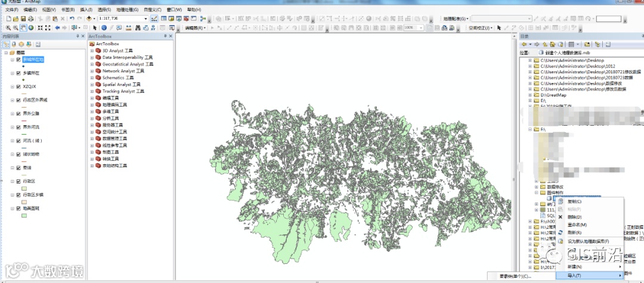This screenshot has height=283, width=644.
Task: Choose 重命名(M) in context menu
Action: tap(590, 225)
